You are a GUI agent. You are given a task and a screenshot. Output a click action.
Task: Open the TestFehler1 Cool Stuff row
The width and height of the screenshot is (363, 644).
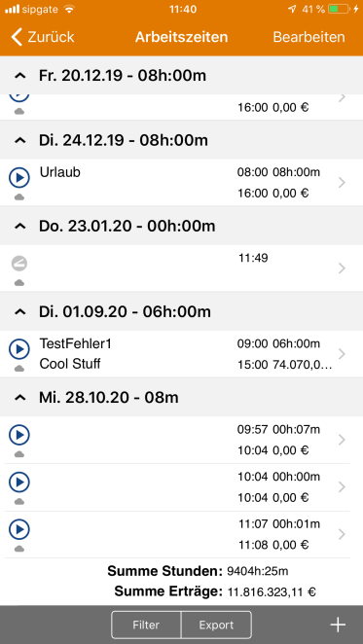coord(181,354)
